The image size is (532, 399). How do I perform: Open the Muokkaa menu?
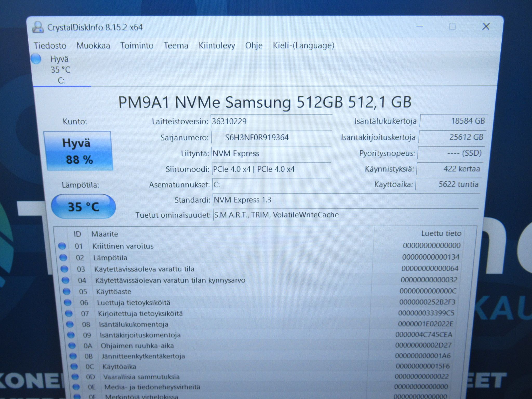coord(93,46)
